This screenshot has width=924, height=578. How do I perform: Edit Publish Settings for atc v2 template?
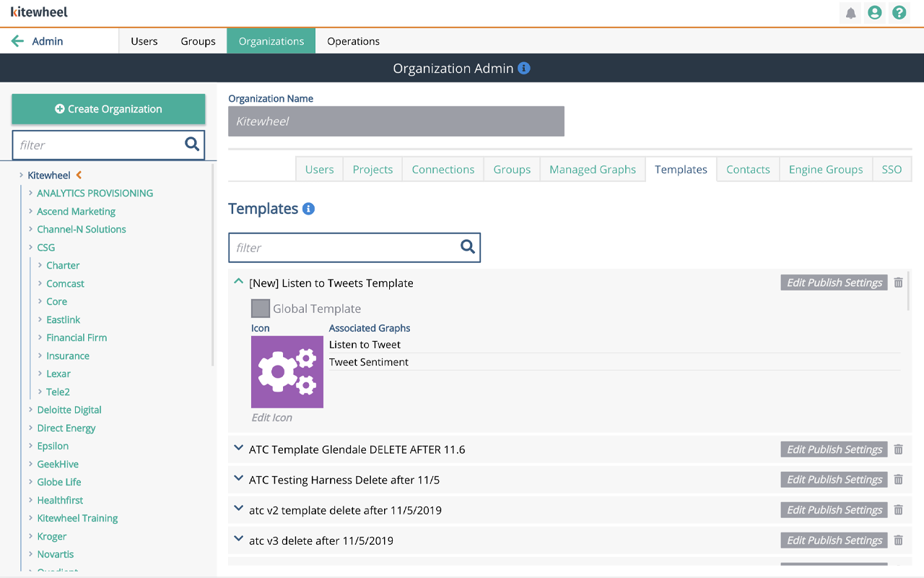tap(834, 510)
